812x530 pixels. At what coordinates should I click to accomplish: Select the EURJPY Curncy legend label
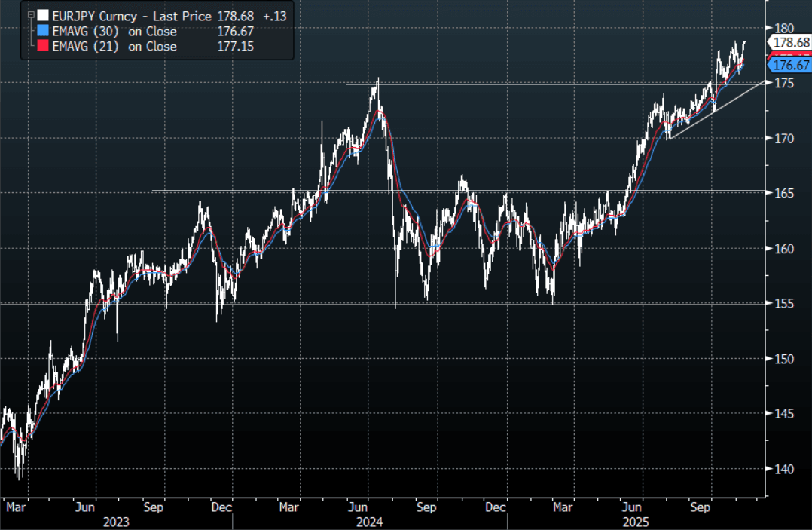91,15
